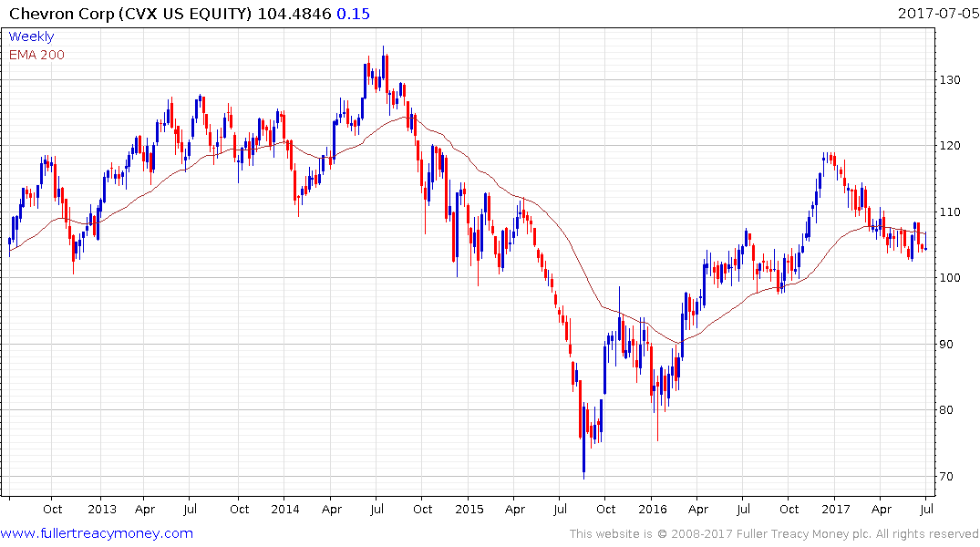
Task: Click the 2017 year axis label
Action: [x=836, y=509]
